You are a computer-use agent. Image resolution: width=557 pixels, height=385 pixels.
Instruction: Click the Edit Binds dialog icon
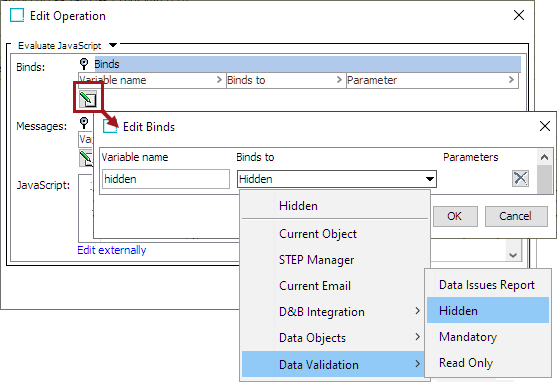[x=110, y=126]
